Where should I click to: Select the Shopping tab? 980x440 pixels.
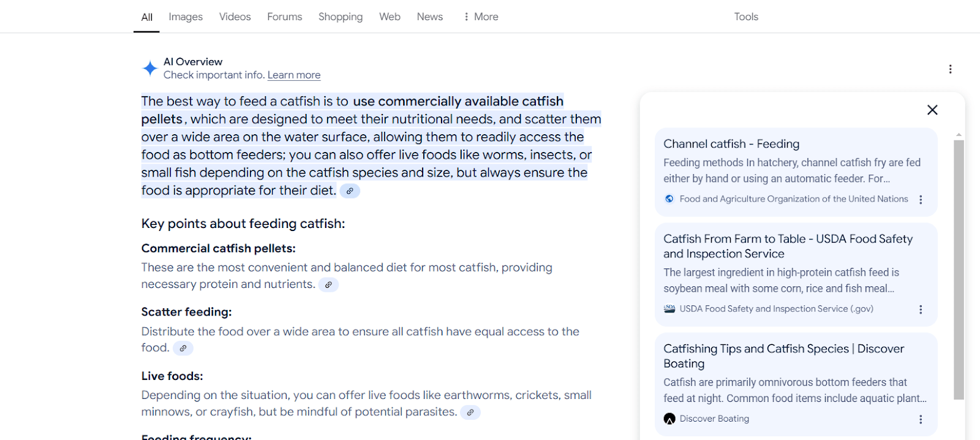click(341, 17)
